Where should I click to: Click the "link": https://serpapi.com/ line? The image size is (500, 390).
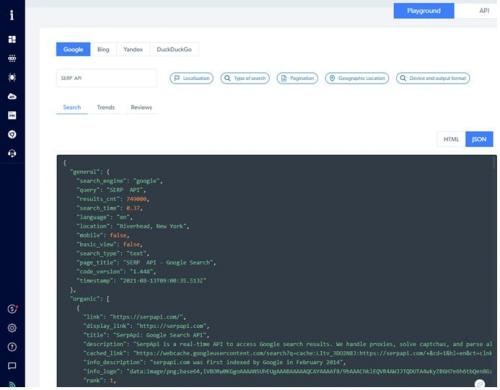click(135, 317)
